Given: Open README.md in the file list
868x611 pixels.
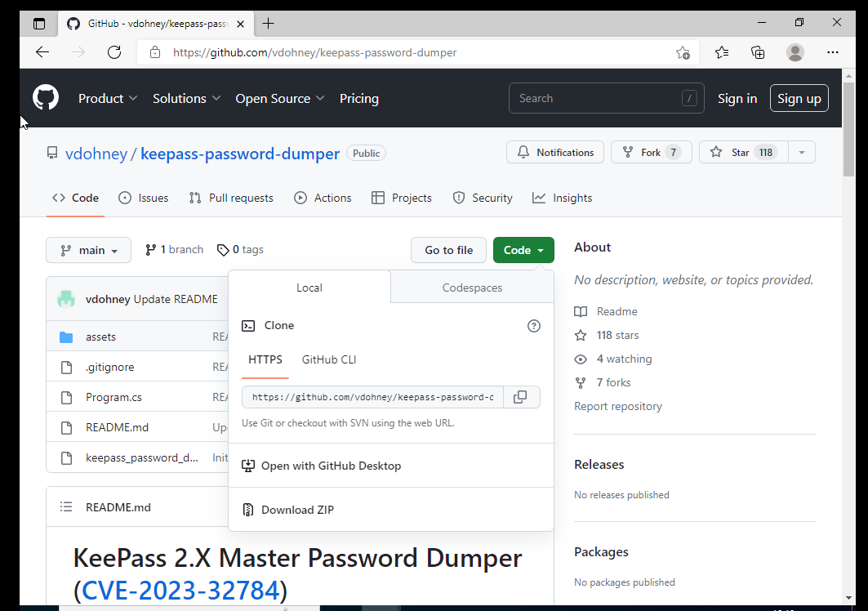Looking at the screenshot, I should pos(117,428).
